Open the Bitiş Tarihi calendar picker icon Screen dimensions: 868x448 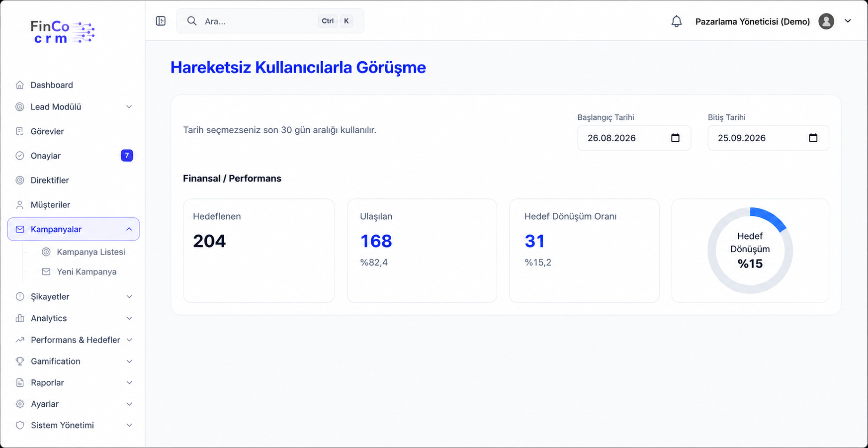tap(813, 138)
